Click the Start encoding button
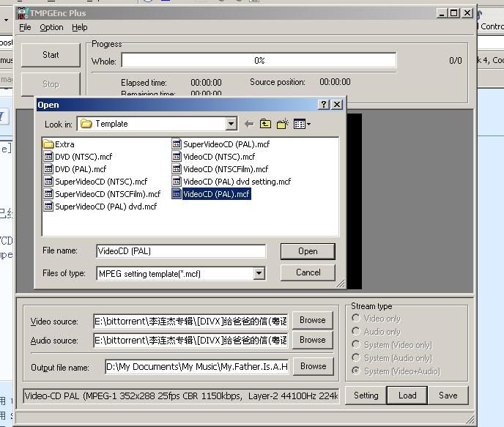 click(51, 55)
